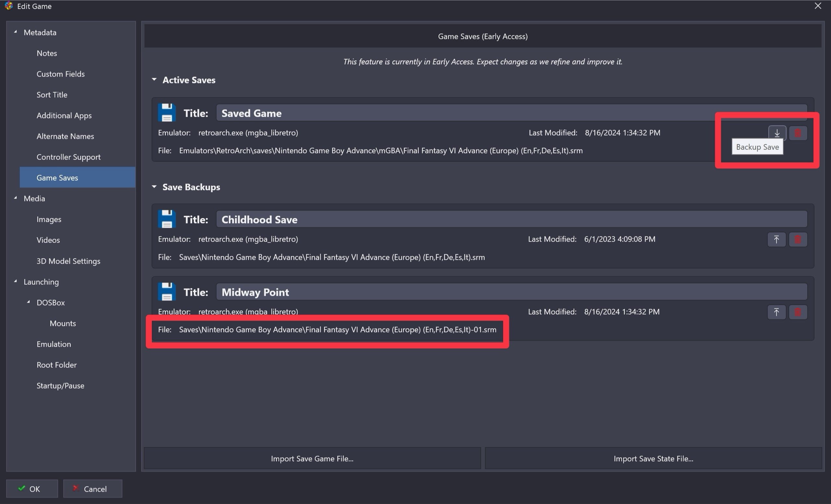Edit the Midway Point title field

512,292
